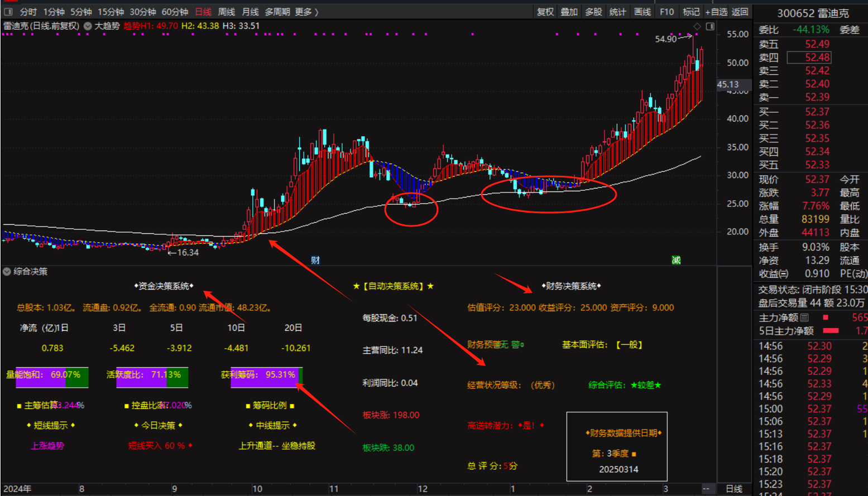Expand the 更多 period options
Screen dimensions: 868x496
point(306,12)
